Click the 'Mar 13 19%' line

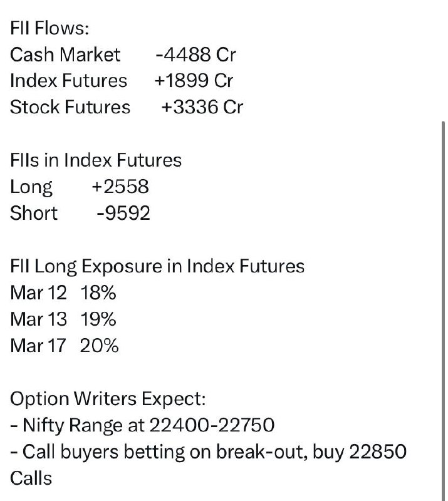(63, 319)
